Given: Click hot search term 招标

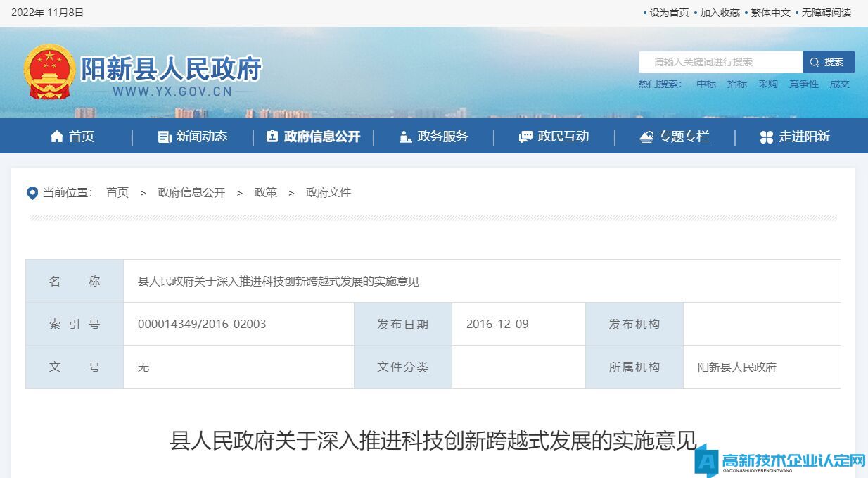Looking at the screenshot, I should click(737, 84).
